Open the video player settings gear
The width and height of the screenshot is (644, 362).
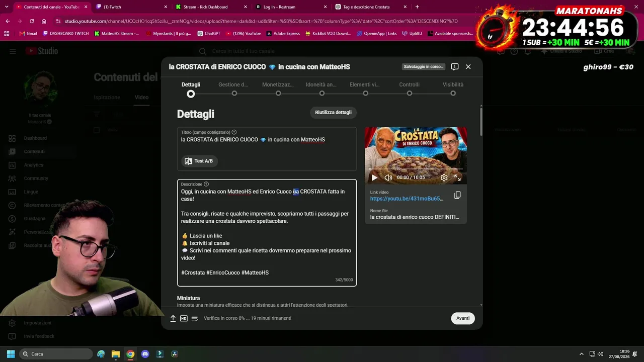coord(444,177)
